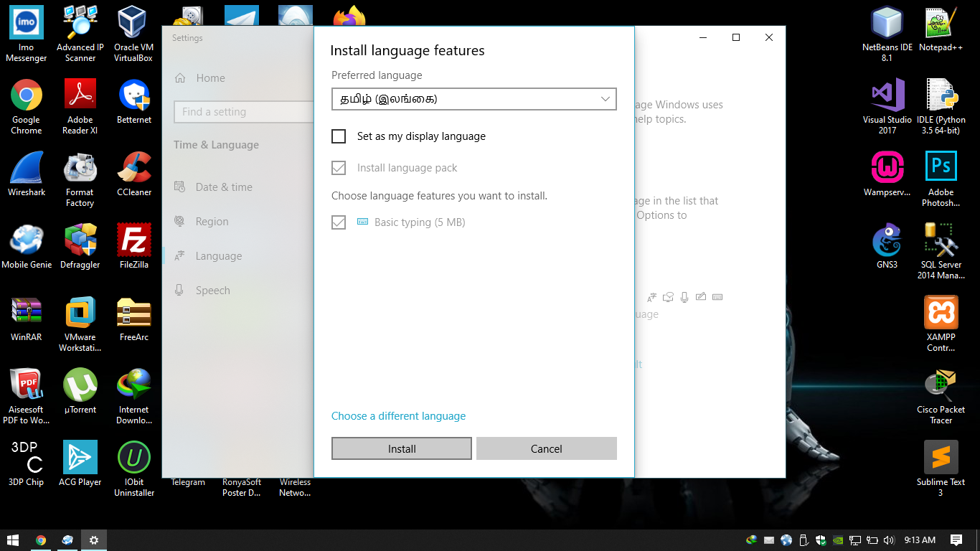Uncheck Set as my display language

338,136
